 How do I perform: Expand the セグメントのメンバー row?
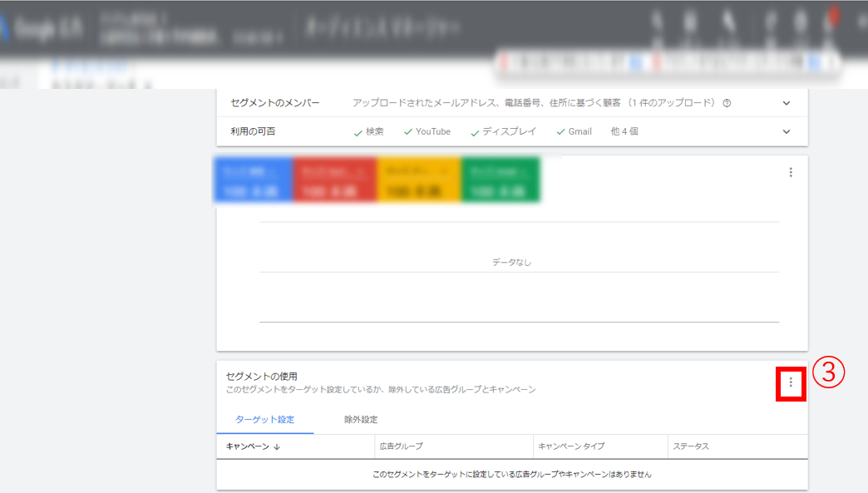[786, 103]
